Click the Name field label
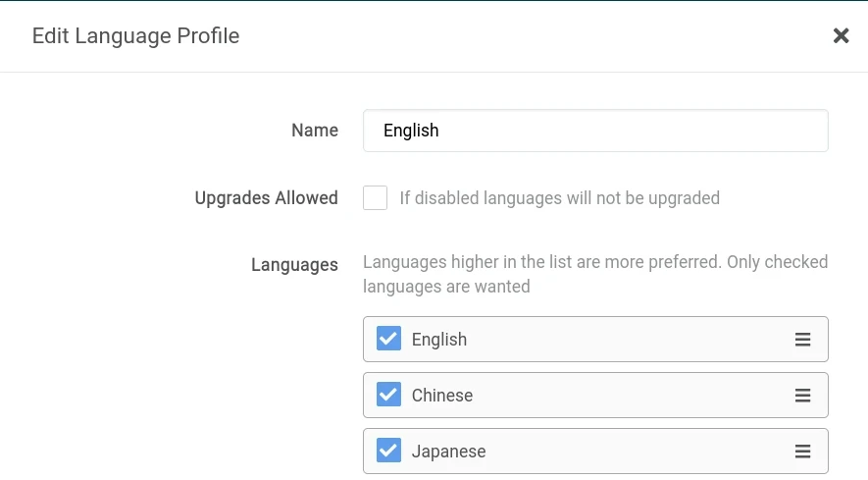Screen dimensions: 868x480 (x=315, y=131)
